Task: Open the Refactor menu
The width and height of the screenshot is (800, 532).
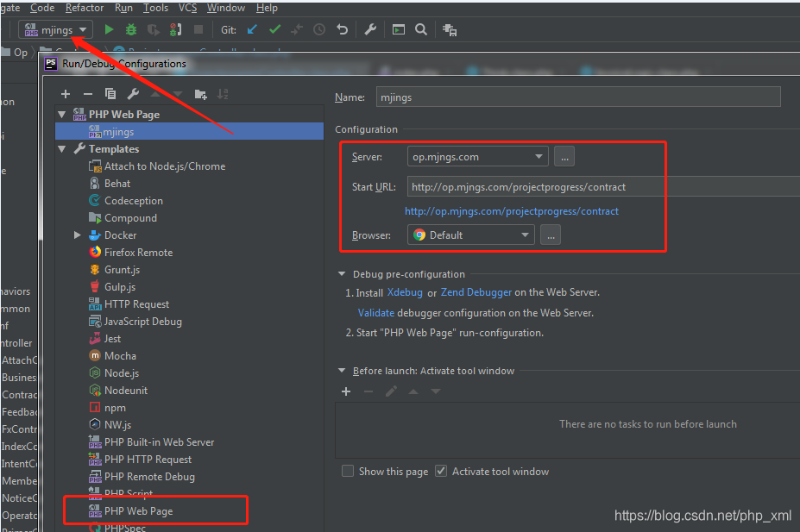Action: click(85, 8)
